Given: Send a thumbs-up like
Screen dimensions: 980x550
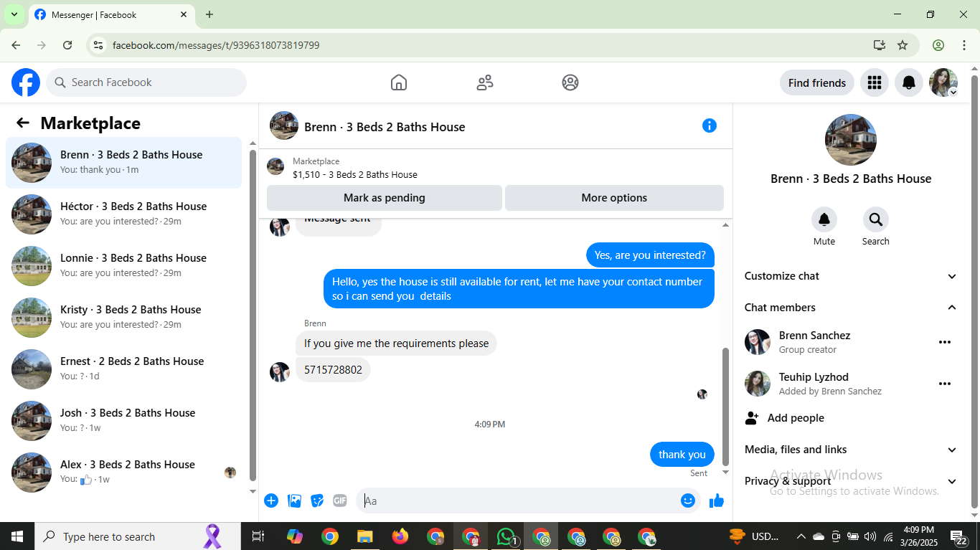Looking at the screenshot, I should pyautogui.click(x=717, y=501).
